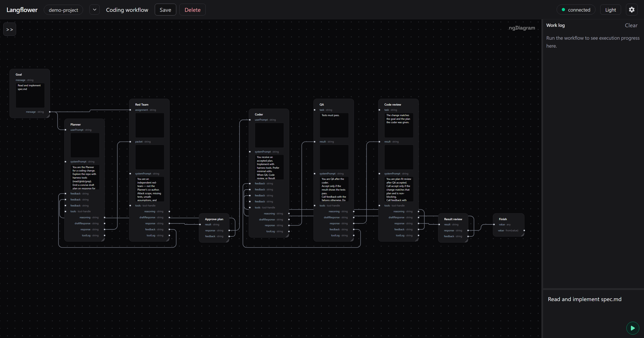Select the QA node title
The image size is (644, 338).
[322, 105]
